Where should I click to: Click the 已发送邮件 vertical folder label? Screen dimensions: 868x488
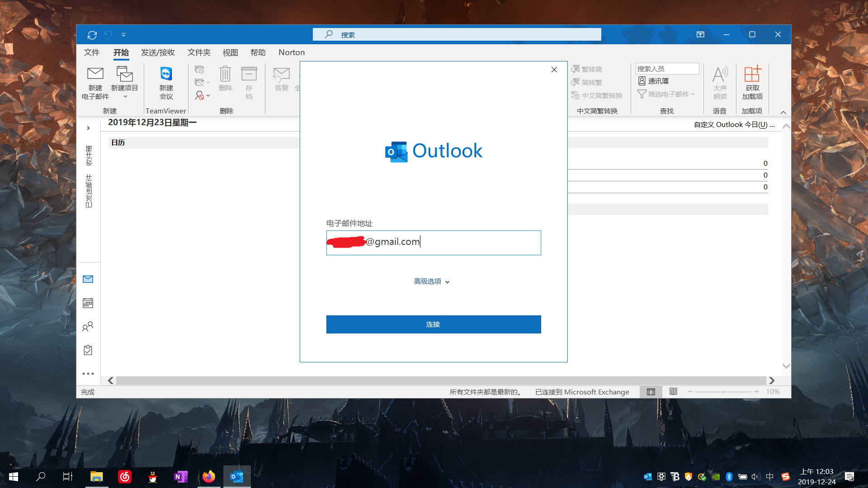point(89,191)
